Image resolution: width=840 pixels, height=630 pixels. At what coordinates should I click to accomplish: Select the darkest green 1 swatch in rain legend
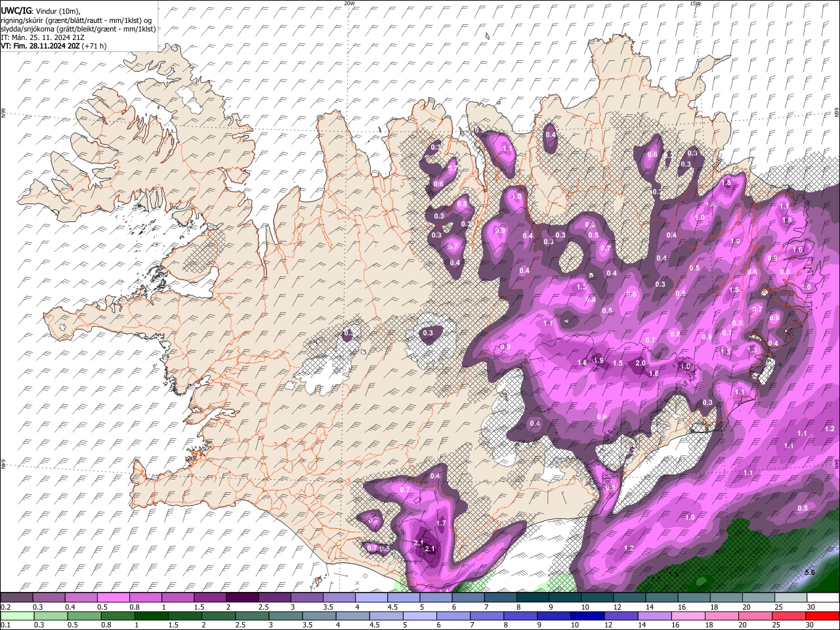pos(151,616)
